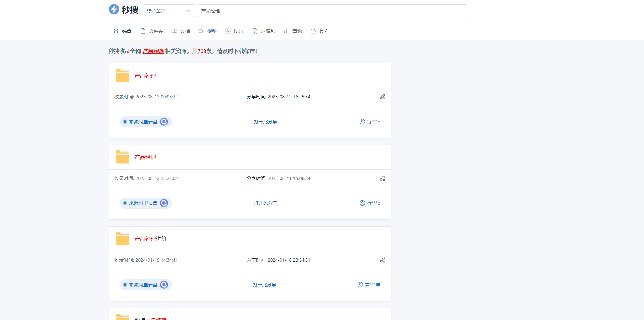This screenshot has height=320, width=644.
Task: Click the 703 result count number
Action: coord(202,51)
